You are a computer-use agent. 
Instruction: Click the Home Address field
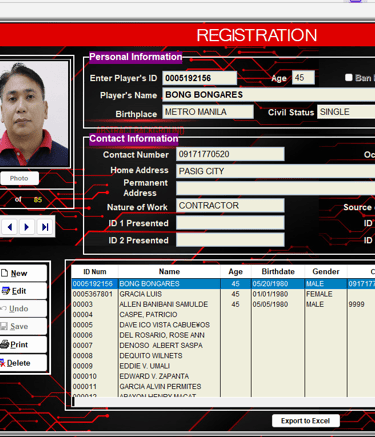pyautogui.click(x=275, y=171)
